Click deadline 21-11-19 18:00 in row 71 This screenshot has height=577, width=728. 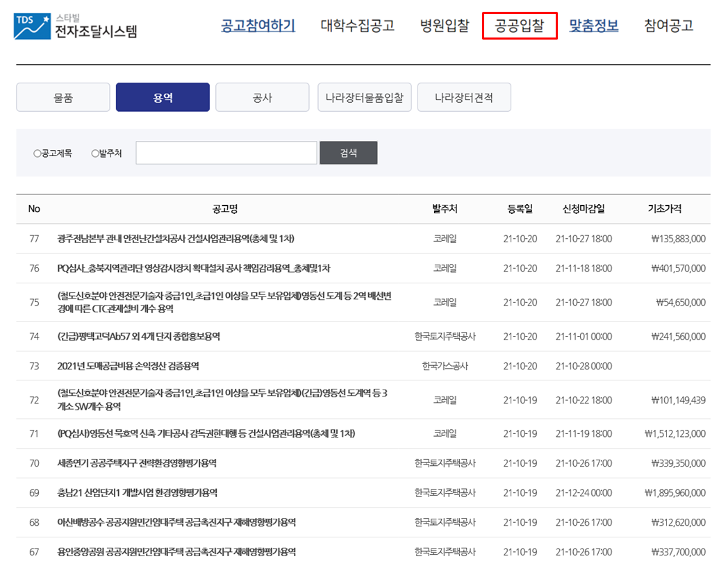584,433
